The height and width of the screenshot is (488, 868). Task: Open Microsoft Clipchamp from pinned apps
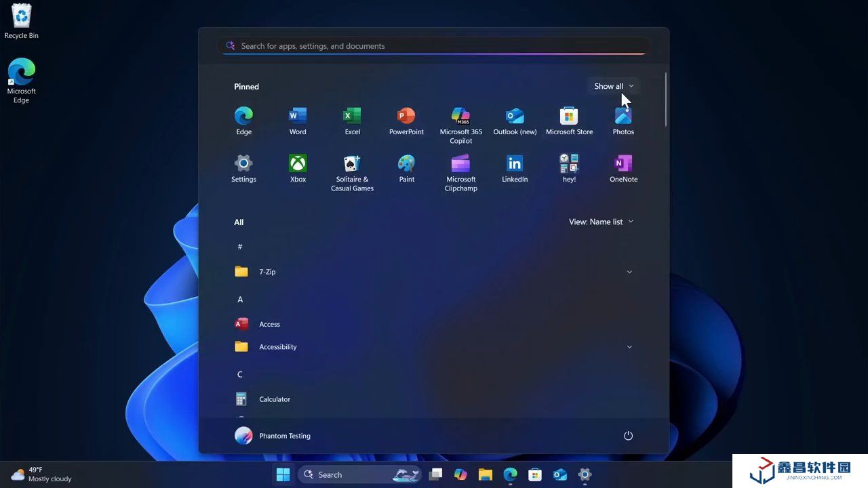pos(460,171)
